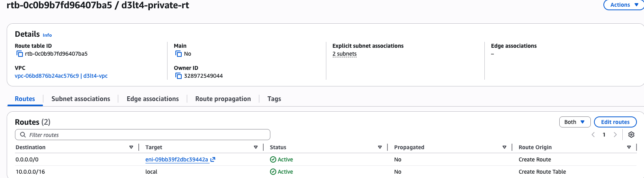
Task: Open the d3lt4-vpc VPC link
Action: tap(61, 76)
